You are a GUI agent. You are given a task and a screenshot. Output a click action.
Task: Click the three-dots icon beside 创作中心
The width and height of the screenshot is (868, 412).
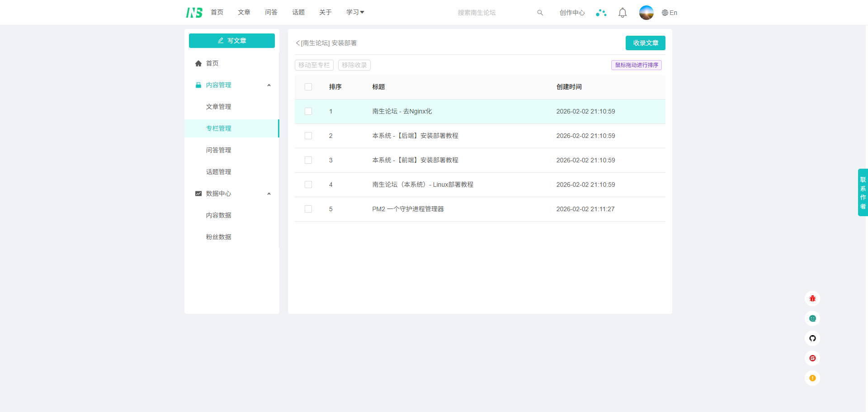(x=601, y=13)
